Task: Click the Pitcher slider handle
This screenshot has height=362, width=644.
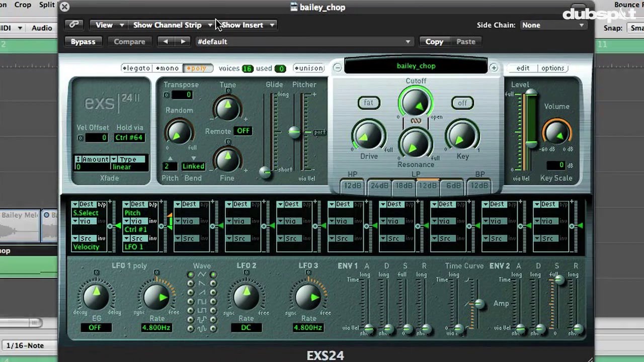Action: point(294,132)
